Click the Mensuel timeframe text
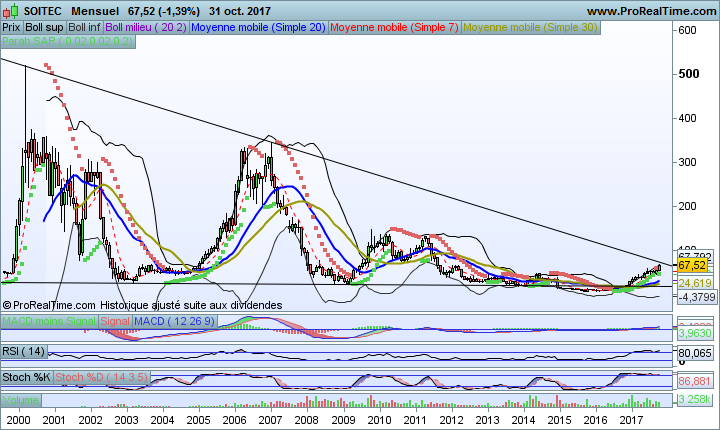This screenshot has height=430, width=720. tap(95, 11)
